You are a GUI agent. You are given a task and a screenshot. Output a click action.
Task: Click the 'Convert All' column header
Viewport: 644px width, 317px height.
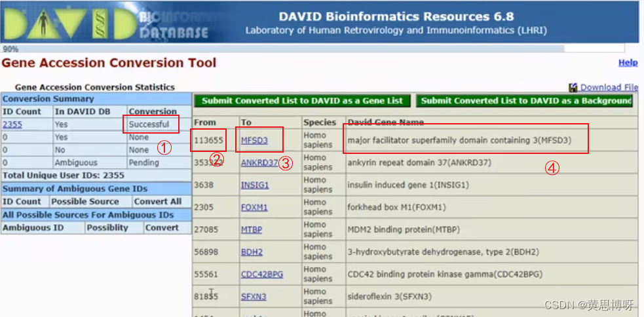158,202
